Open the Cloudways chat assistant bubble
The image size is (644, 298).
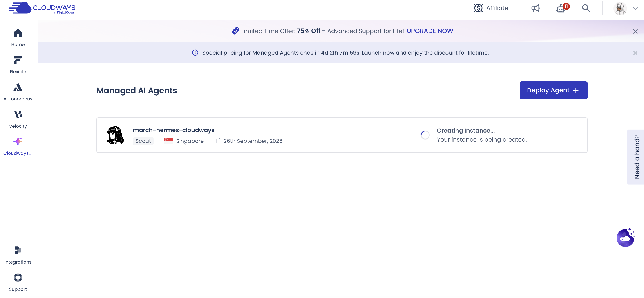point(625,238)
